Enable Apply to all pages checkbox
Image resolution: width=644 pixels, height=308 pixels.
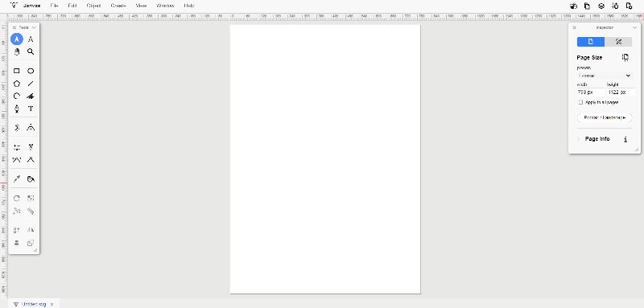click(580, 102)
